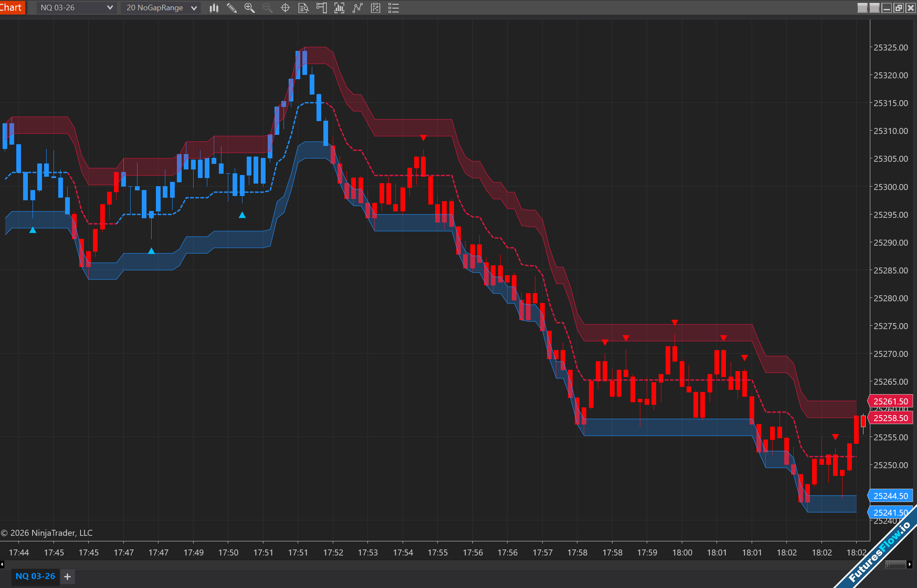Open the bar type chart style icon
The width and height of the screenshot is (917, 588).
click(214, 8)
